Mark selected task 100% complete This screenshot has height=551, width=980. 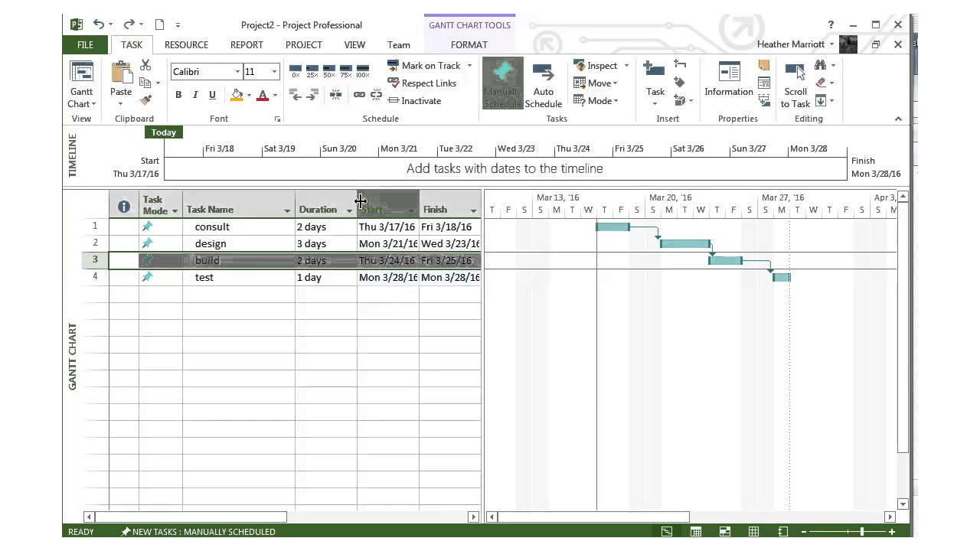363,71
